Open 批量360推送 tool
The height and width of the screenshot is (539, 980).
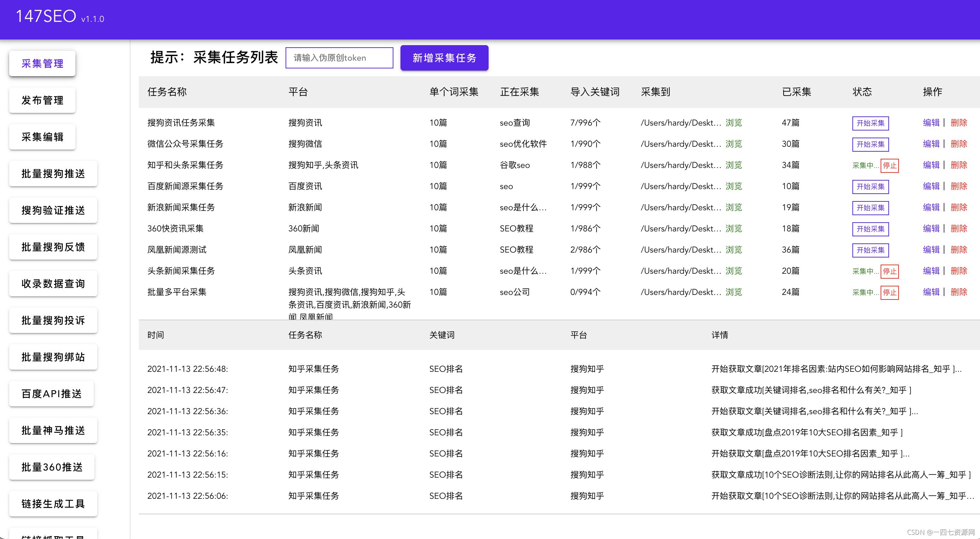click(x=51, y=467)
